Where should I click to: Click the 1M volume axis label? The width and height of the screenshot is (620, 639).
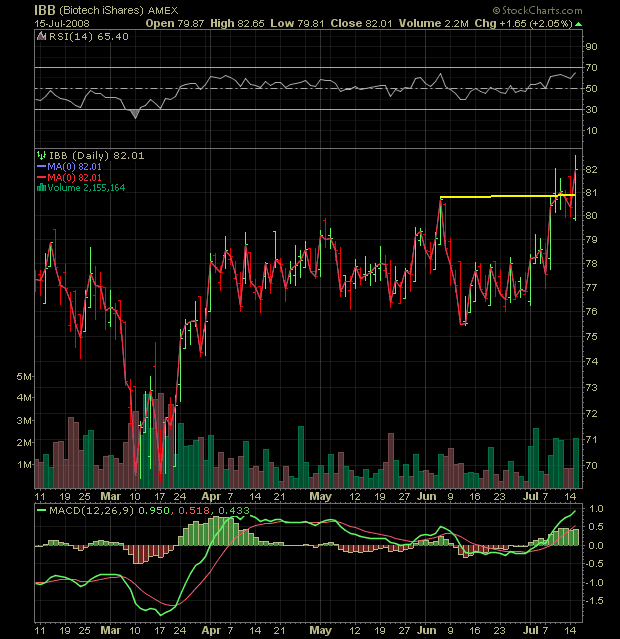pyautogui.click(x=24, y=465)
